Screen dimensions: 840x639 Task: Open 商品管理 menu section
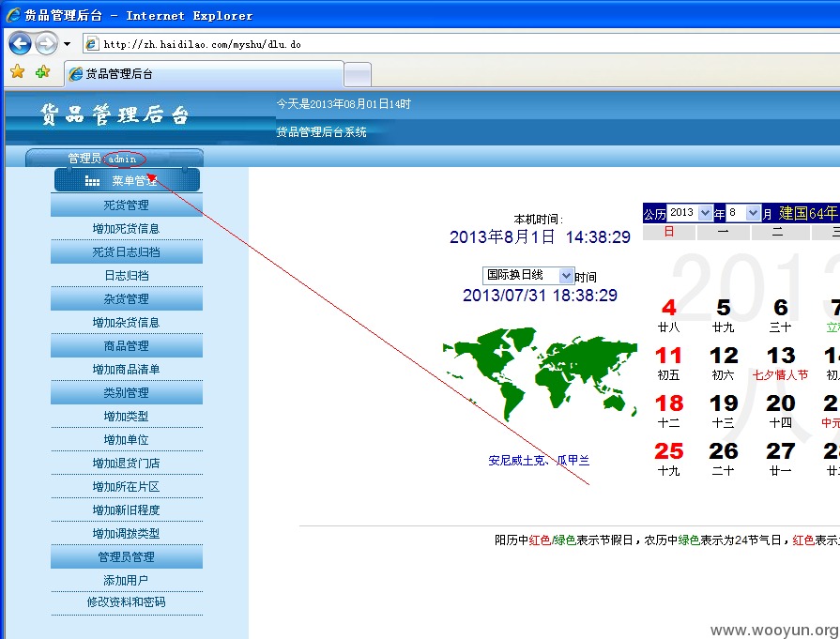pyautogui.click(x=127, y=346)
